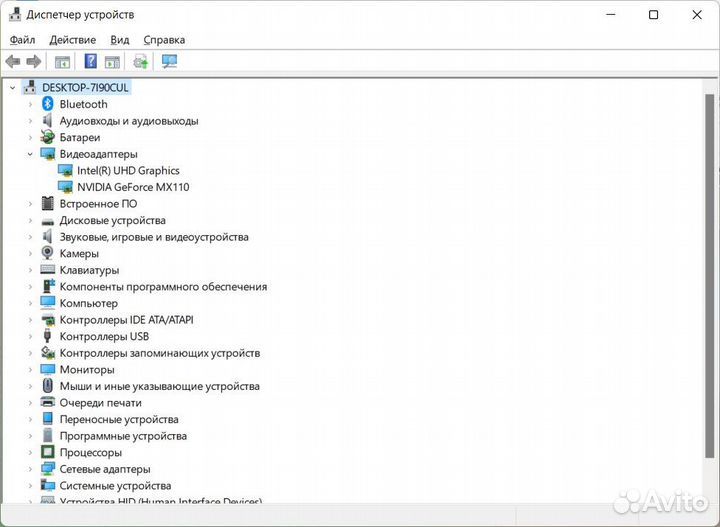
Task: Close the Диспетчер устройств window
Action: (x=697, y=15)
